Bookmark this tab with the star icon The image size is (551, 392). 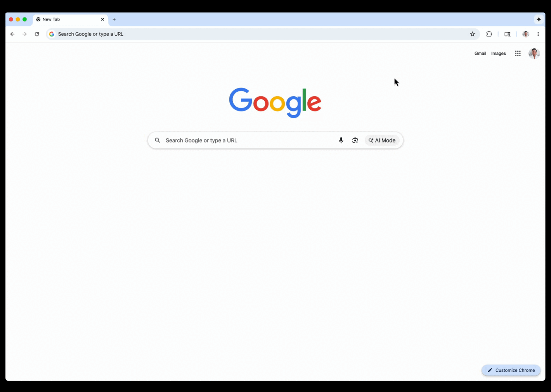click(x=472, y=34)
